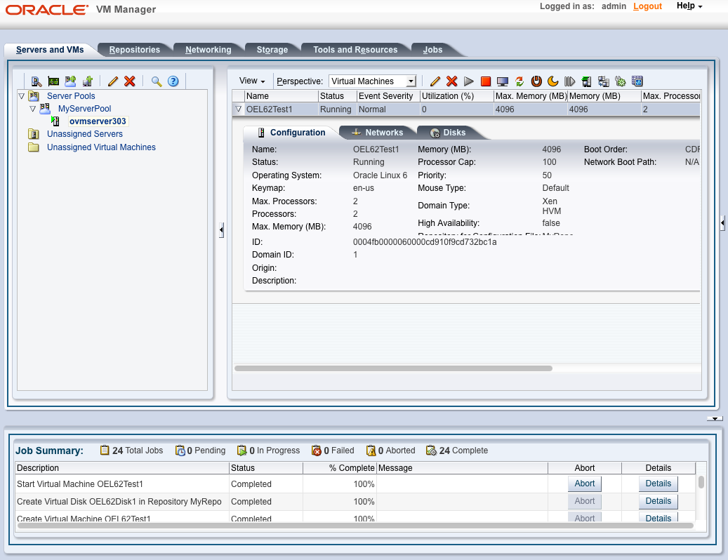Screen dimensions: 728x560
Task: Click the wrench and gear VM settings icon
Action: (x=621, y=81)
